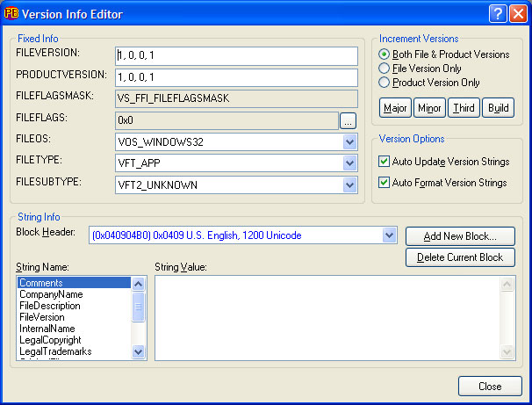Image resolution: width=532 pixels, height=405 pixels.
Task: Click the FILEFLAGS ellipsis browse button
Action: (x=348, y=120)
